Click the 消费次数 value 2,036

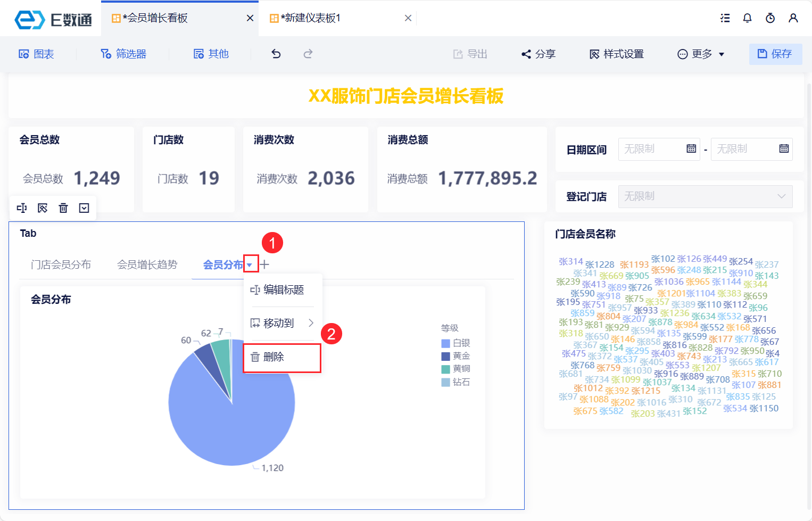point(331,178)
